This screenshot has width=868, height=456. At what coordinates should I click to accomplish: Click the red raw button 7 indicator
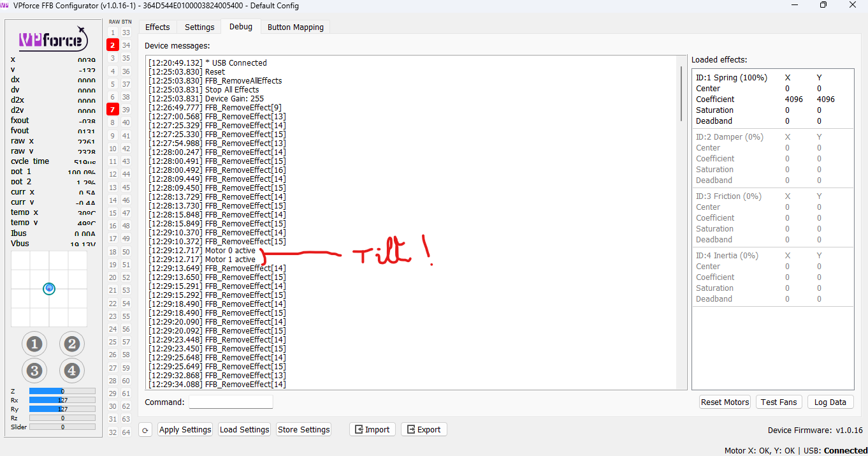(113, 109)
